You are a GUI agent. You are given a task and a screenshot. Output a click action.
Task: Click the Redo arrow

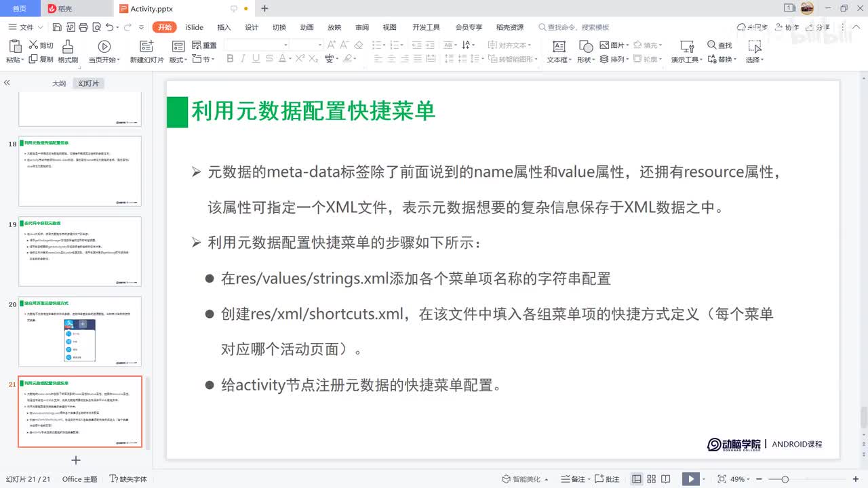point(127,27)
